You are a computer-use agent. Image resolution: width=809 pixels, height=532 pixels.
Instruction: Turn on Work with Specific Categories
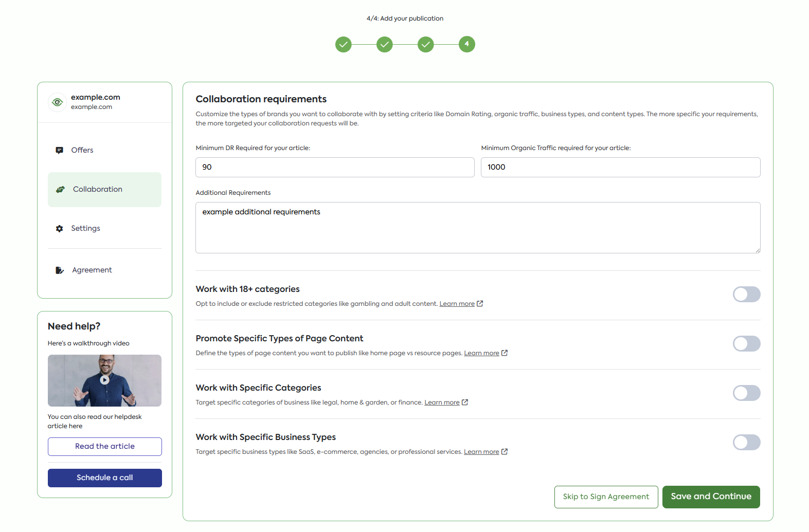coord(746,393)
